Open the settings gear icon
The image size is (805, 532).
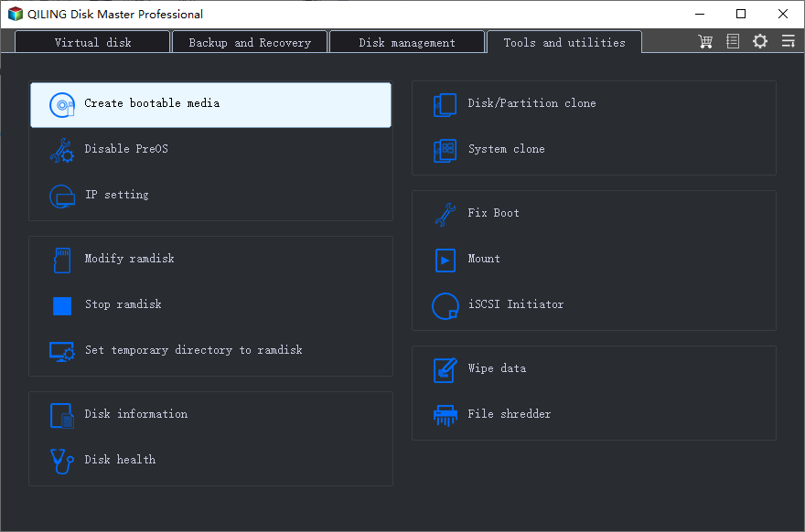760,41
